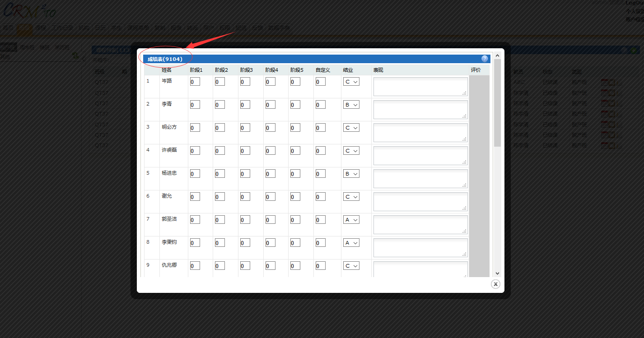Screen dimensions: 644x338
Task: Switch to the 课程 navigation tab
Action: 41,28
